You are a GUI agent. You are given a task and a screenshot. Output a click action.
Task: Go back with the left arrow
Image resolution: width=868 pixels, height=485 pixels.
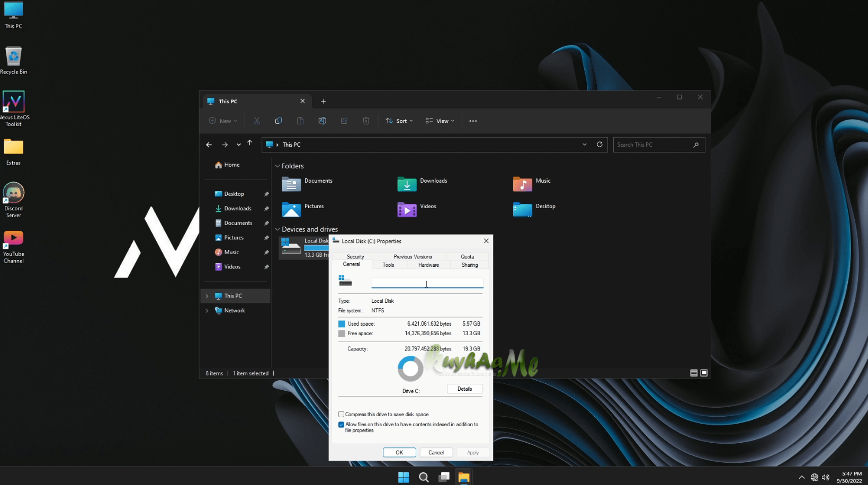tap(209, 145)
